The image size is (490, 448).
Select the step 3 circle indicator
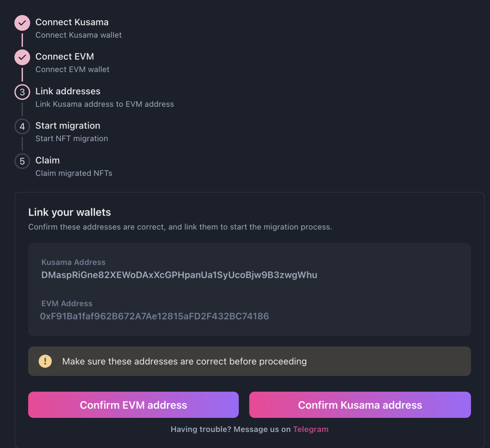coord(22,92)
